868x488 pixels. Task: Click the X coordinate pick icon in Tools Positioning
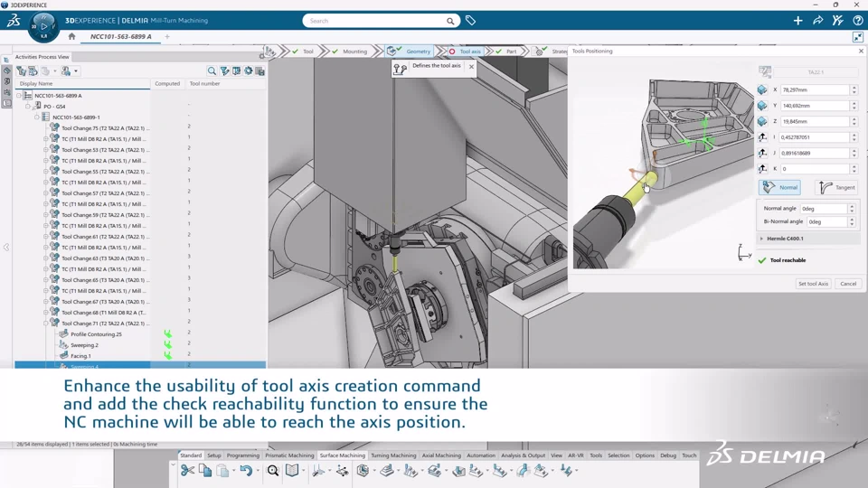pos(762,89)
